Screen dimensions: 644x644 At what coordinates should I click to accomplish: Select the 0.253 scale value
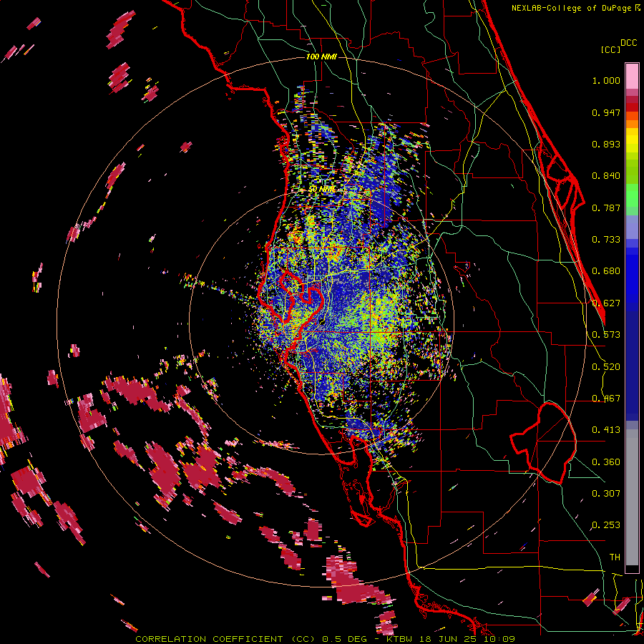pyautogui.click(x=606, y=525)
